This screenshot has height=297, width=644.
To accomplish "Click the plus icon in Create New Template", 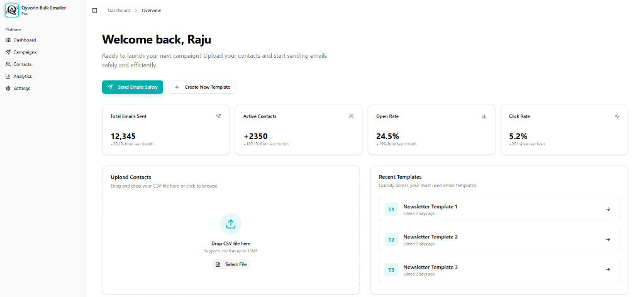I will [x=177, y=87].
